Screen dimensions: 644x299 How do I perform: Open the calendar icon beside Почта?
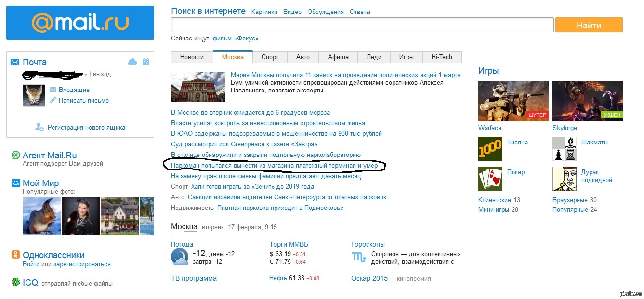click(x=146, y=62)
